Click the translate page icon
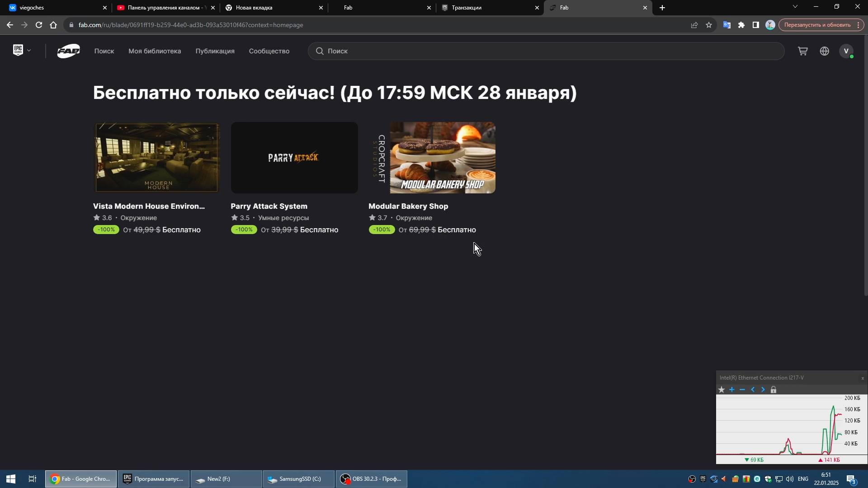The height and width of the screenshot is (488, 868). (x=726, y=25)
